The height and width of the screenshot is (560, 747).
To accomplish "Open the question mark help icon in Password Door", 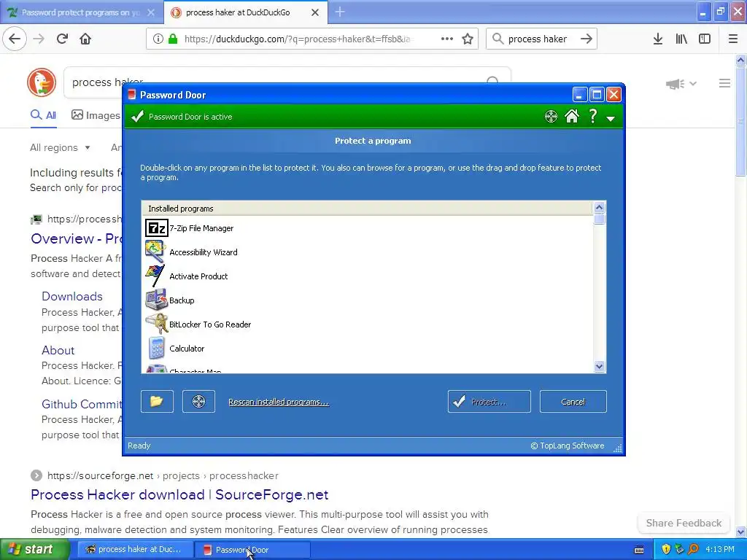I will pyautogui.click(x=592, y=116).
